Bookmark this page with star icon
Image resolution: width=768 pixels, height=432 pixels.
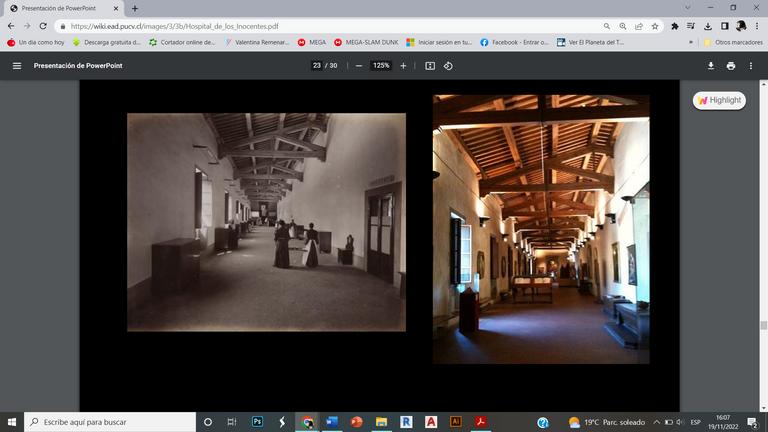tap(655, 26)
